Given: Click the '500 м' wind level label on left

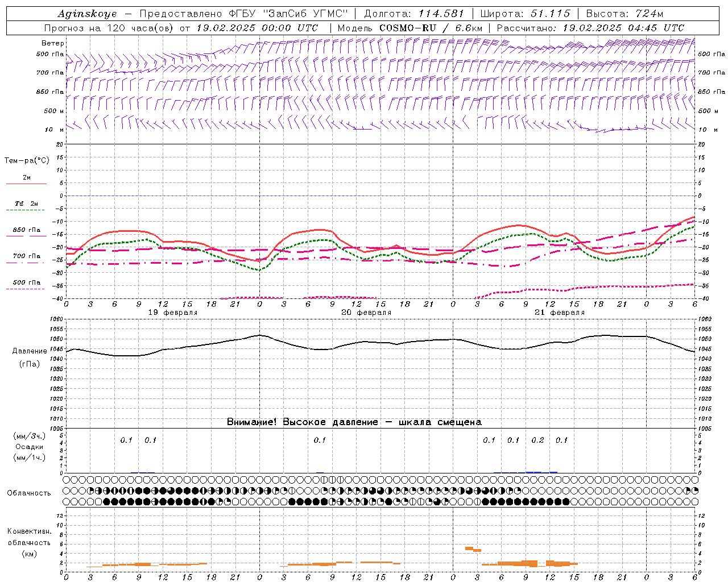Looking at the screenshot, I should pyautogui.click(x=54, y=111).
